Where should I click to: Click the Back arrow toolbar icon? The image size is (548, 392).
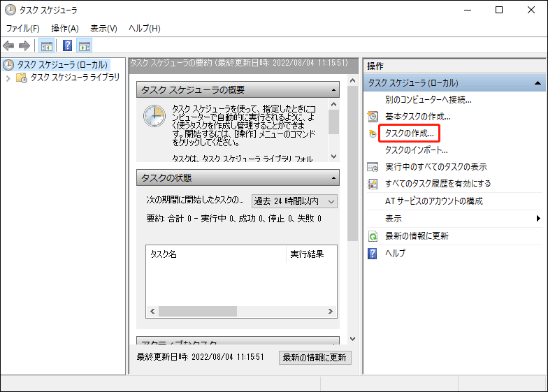point(8,46)
